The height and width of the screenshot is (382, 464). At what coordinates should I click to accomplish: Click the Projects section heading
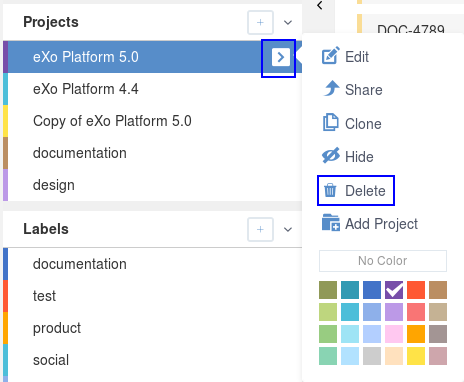[x=51, y=22]
